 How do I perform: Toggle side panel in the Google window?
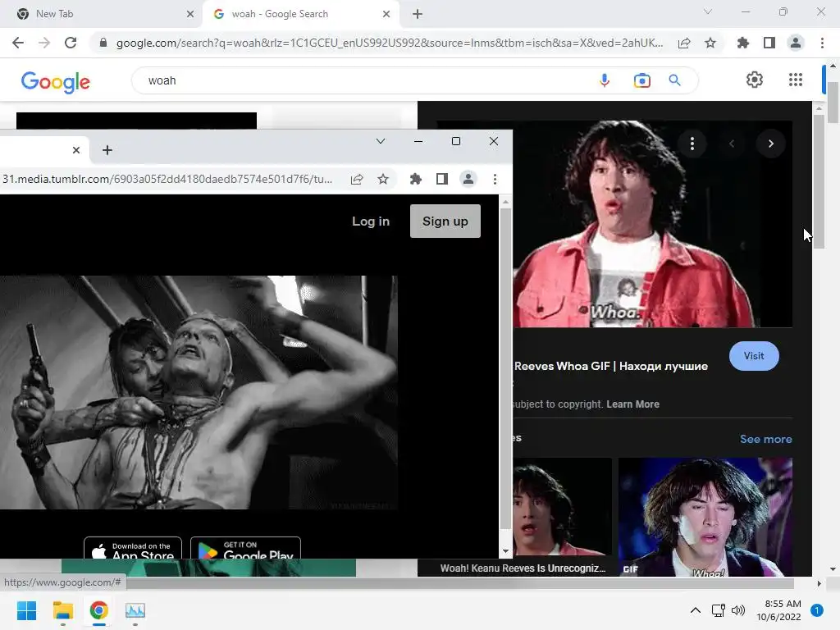tap(769, 43)
